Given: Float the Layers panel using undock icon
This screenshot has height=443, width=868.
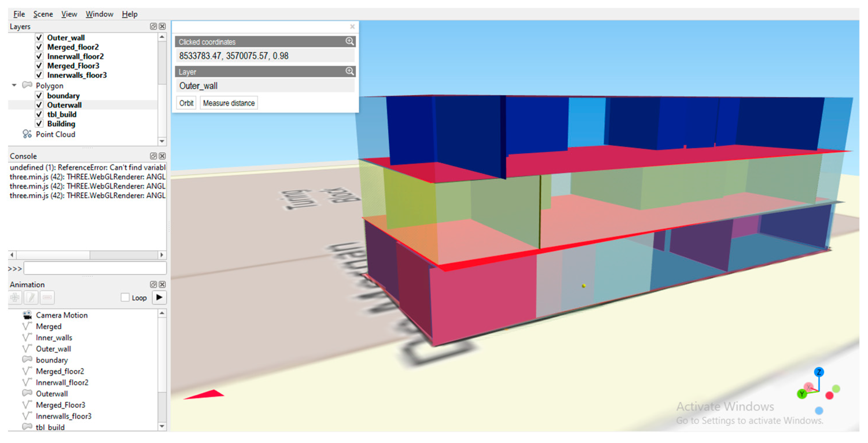Looking at the screenshot, I should pyautogui.click(x=153, y=26).
